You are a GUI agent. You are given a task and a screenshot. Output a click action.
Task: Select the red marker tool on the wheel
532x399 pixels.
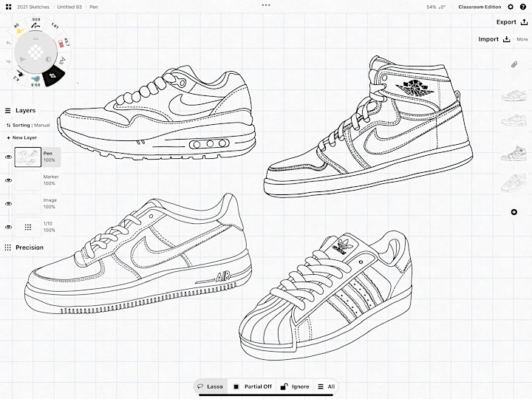click(x=64, y=43)
